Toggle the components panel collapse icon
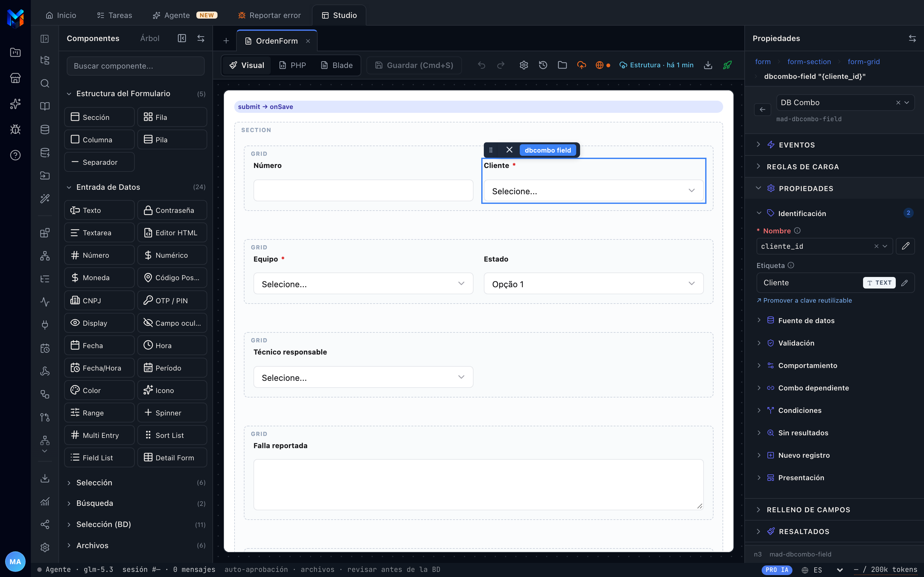Screen dimensions: 924x577 click(182, 38)
